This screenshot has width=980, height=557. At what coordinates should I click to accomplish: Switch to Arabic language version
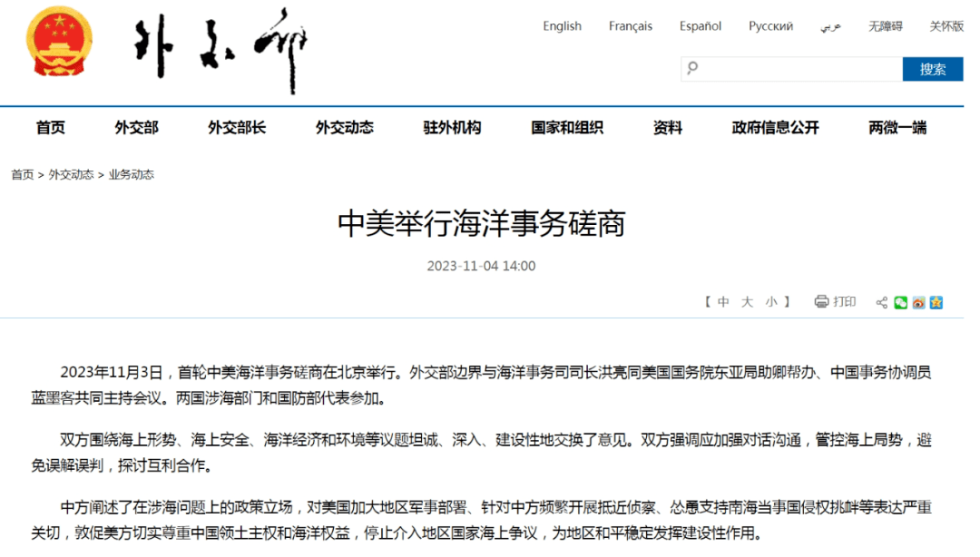tap(830, 26)
